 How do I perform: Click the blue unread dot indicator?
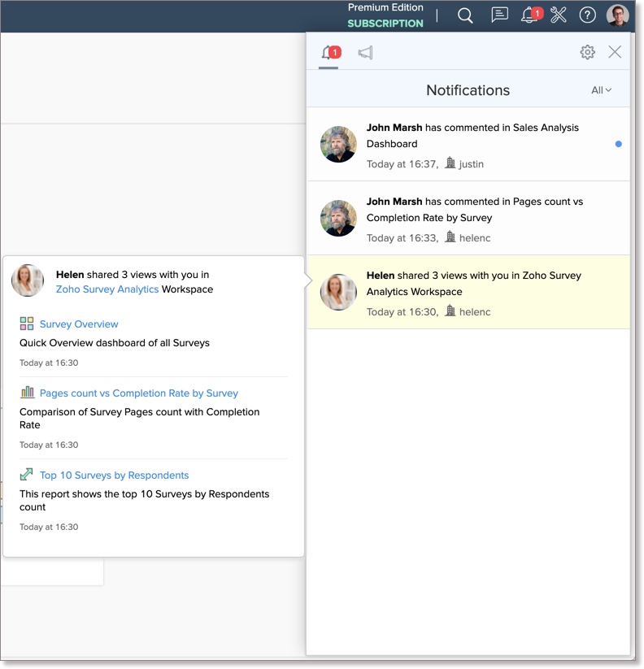pyautogui.click(x=619, y=144)
